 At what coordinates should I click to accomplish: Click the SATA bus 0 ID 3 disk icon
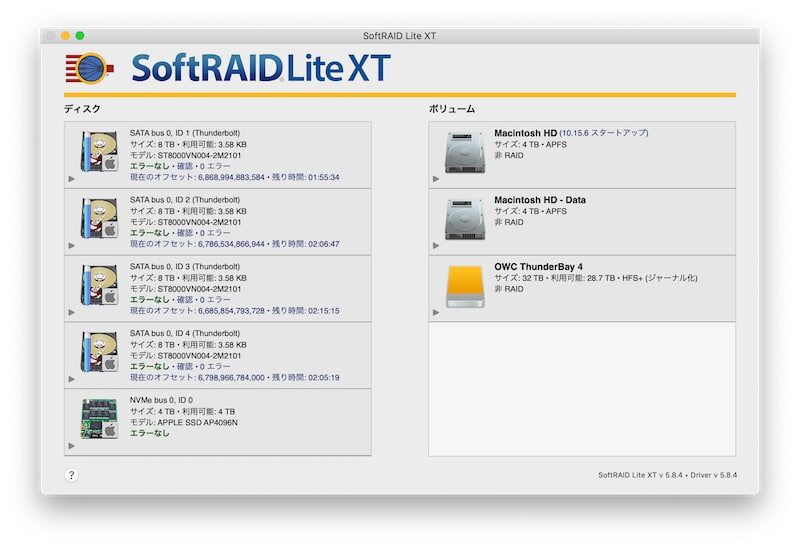[x=99, y=285]
